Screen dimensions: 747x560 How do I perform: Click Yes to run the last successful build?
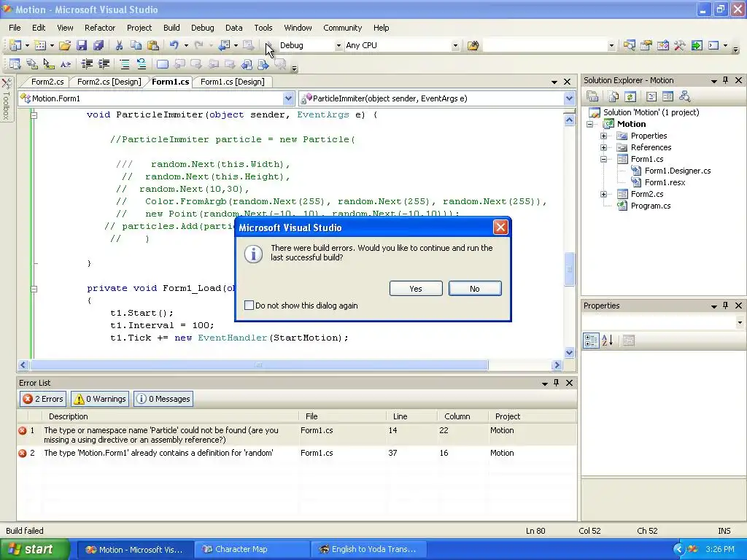pyautogui.click(x=416, y=289)
